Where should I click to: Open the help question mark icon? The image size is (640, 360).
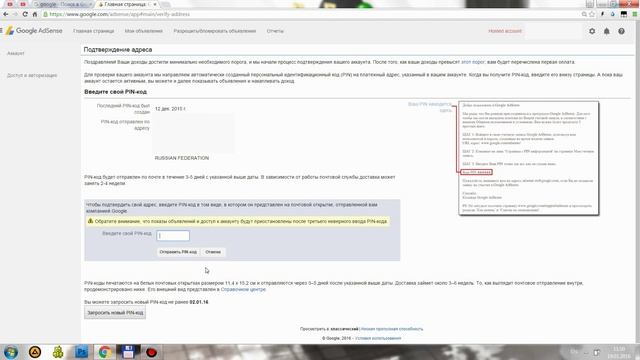[x=621, y=31]
